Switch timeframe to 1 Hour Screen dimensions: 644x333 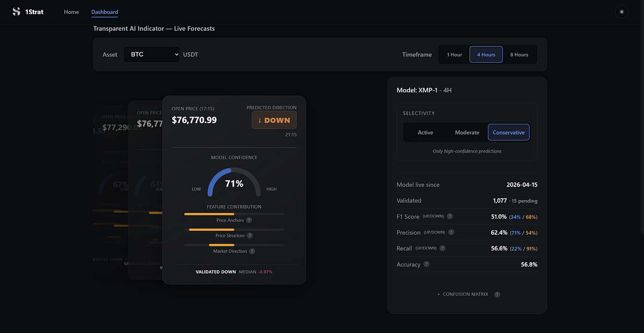(x=455, y=54)
